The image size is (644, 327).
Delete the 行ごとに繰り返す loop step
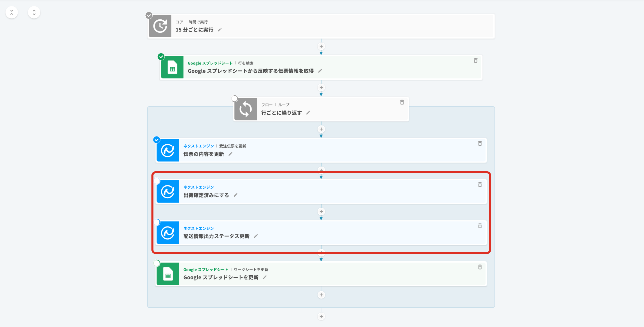[402, 102]
